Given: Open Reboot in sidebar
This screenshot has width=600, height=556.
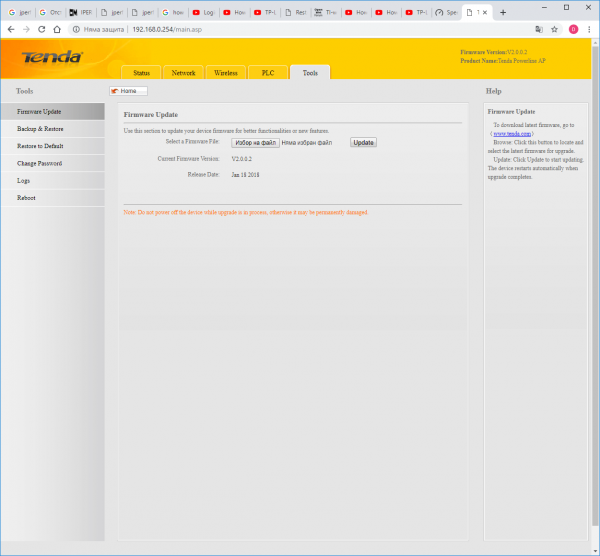Looking at the screenshot, I should coord(52,198).
